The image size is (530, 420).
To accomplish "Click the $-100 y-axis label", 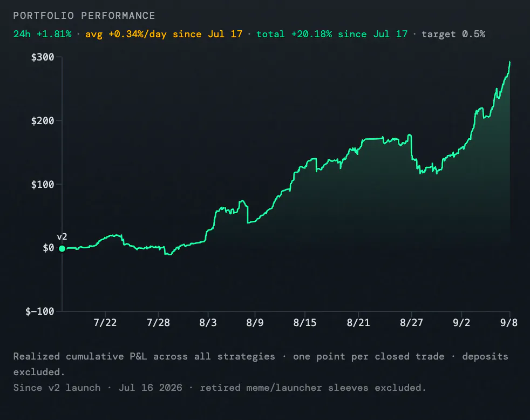I will (39, 311).
